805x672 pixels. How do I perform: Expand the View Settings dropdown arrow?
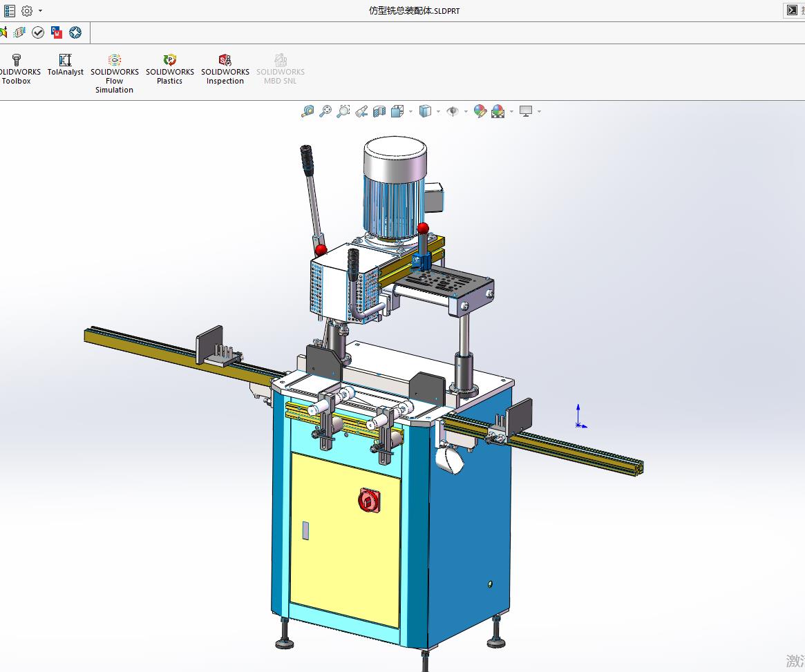click(x=539, y=111)
